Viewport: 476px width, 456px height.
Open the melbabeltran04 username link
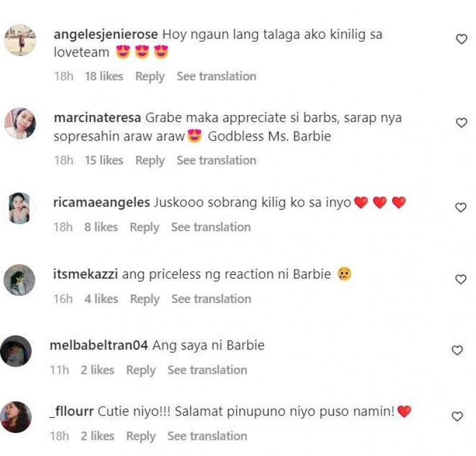pos(99,345)
